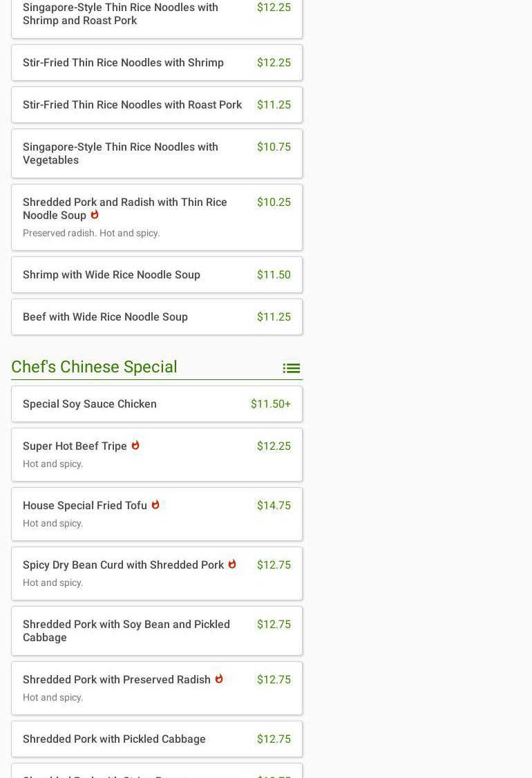The width and height of the screenshot is (532, 778).
Task: Click the flame icon on Shredded Pork and Radish Noodle Soup
Action: point(95,215)
